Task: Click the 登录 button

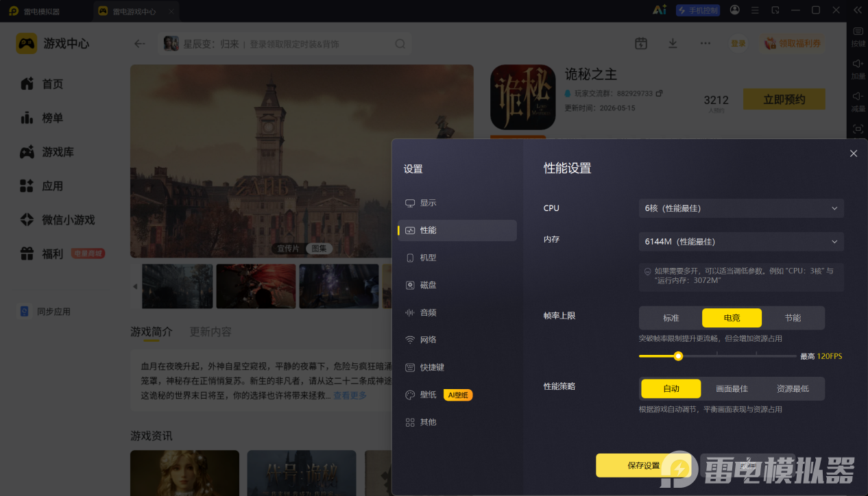Action: 738,43
